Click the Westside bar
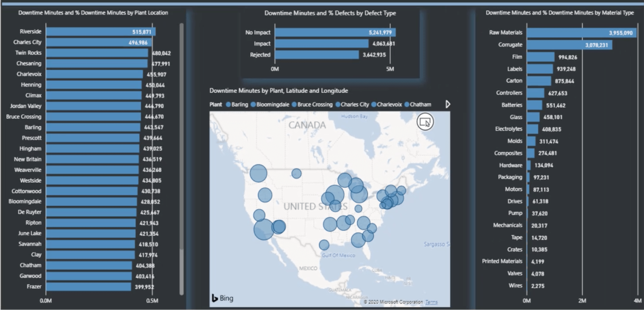 coord(92,180)
